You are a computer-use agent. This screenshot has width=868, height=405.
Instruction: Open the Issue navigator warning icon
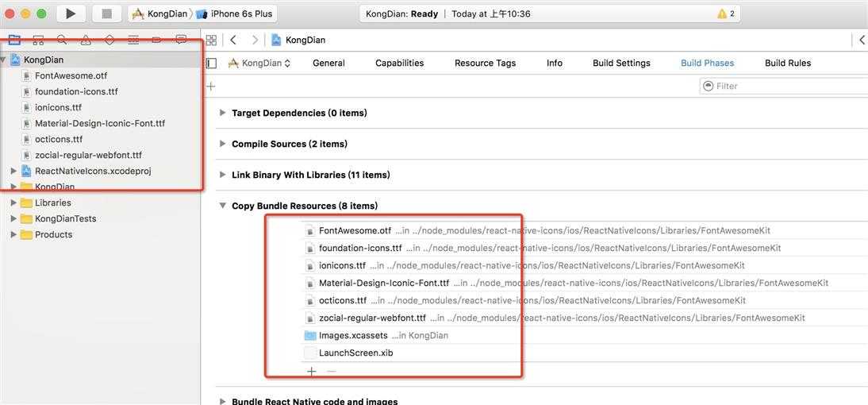point(86,40)
